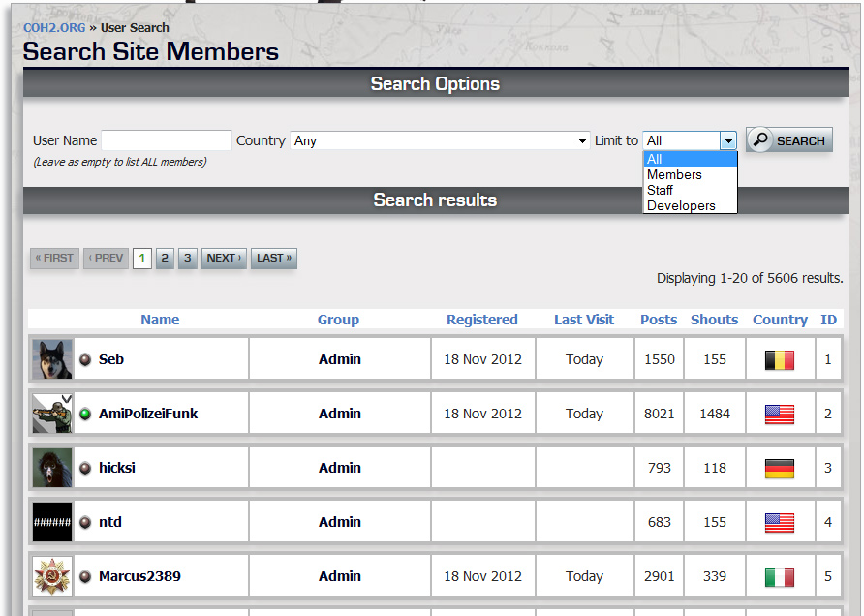The image size is (864, 616).
Task: Click the offline status dot beside hicksi
Action: 85,468
